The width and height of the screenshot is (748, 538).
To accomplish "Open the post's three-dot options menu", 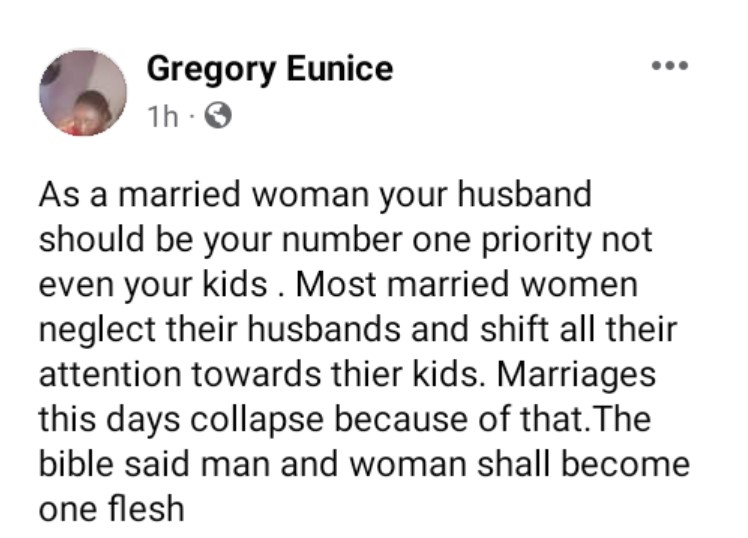I will (x=669, y=67).
